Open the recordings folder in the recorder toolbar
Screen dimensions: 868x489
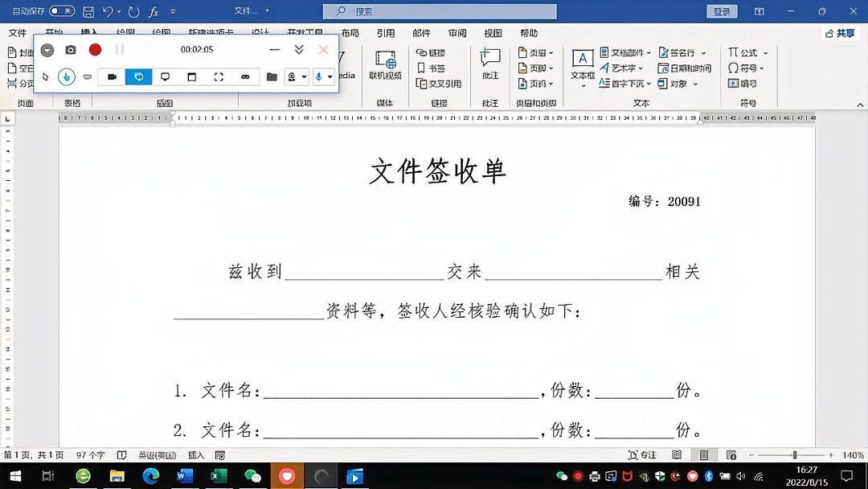pos(272,77)
